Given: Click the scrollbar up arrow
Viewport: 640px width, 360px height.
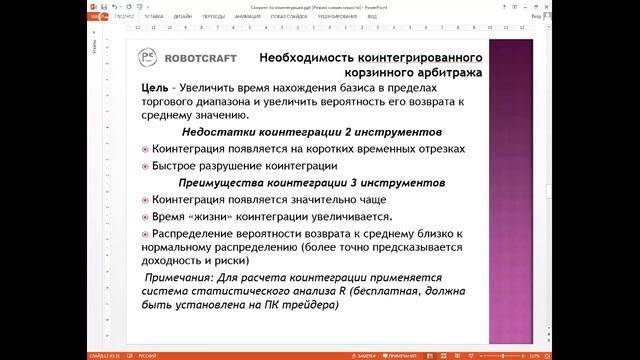Looking at the screenshot, I should pyautogui.click(x=549, y=27).
